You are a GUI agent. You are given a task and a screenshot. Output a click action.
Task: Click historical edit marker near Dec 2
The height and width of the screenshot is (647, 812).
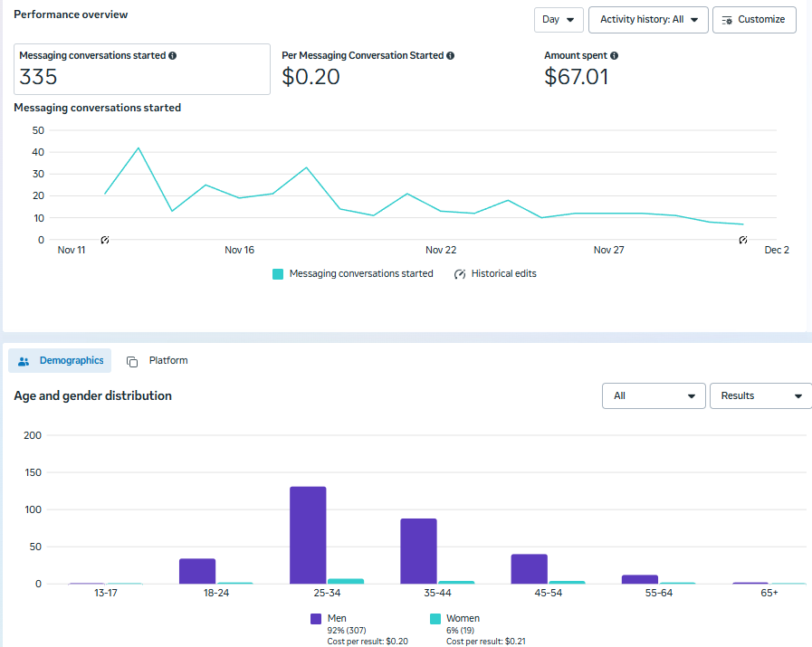pos(743,240)
